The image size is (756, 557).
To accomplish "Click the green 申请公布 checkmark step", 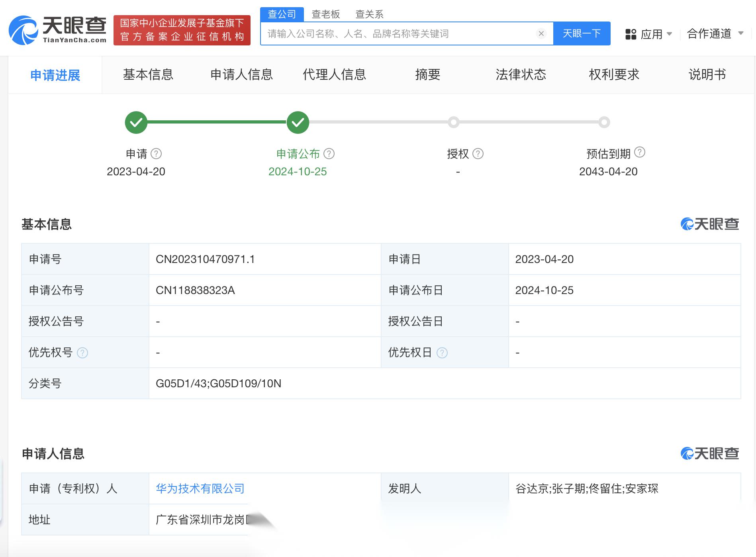I will 298,122.
